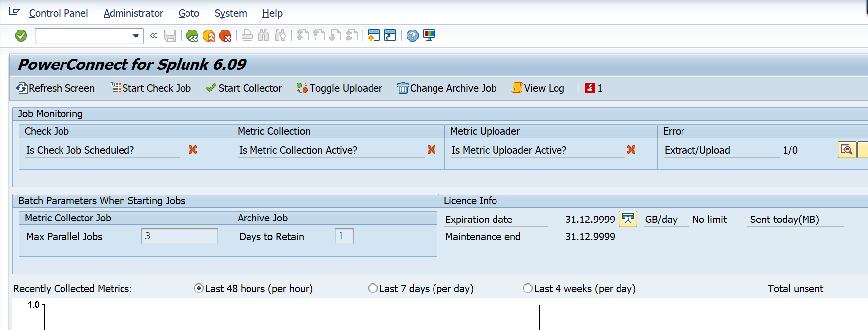This screenshot has width=868, height=330.
Task: Click the green Back arrow icon
Action: point(192,36)
